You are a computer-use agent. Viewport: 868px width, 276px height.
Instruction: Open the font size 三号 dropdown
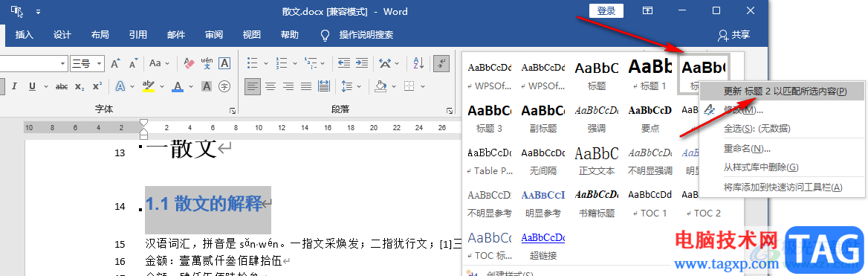(x=99, y=63)
